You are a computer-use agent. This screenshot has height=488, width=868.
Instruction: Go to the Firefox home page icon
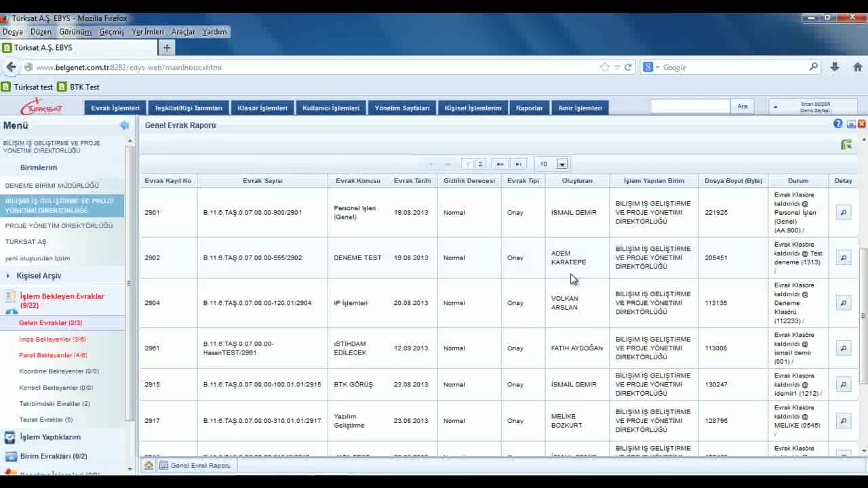click(857, 67)
